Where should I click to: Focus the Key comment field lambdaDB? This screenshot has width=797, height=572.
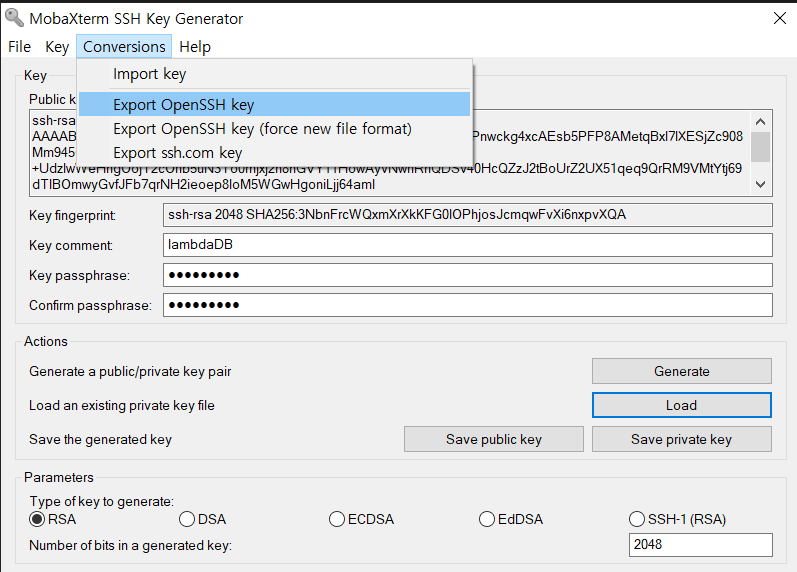pos(468,245)
